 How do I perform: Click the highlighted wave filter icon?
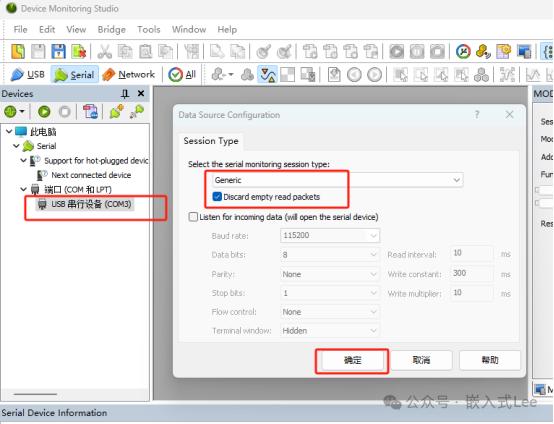[x=267, y=75]
